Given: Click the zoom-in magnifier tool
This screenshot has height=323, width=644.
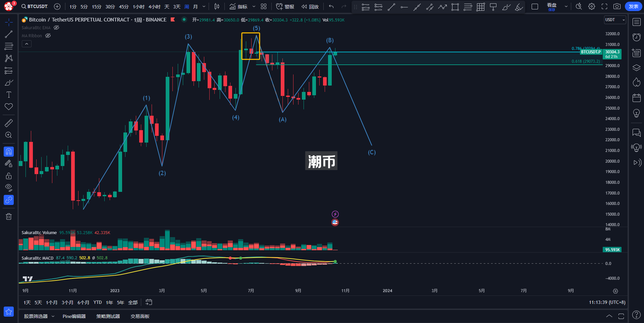Looking at the screenshot, I should tap(9, 135).
